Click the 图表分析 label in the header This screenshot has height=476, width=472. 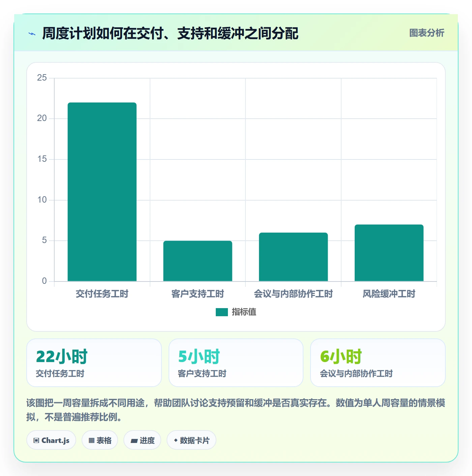point(426,33)
